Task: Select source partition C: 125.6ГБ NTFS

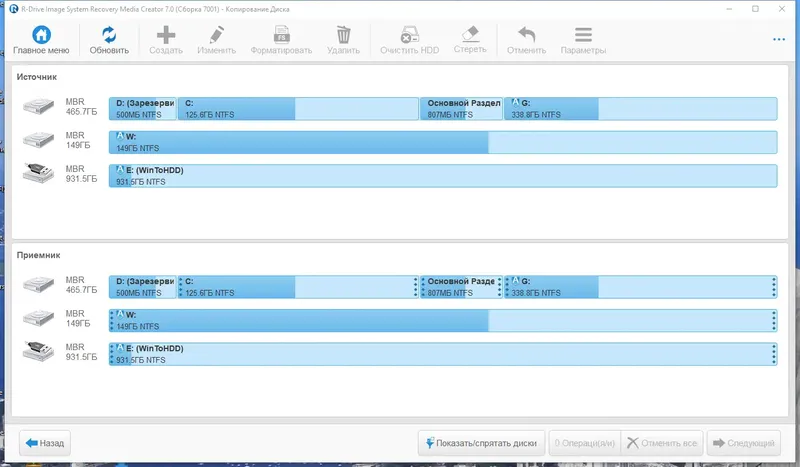Action: click(x=298, y=109)
